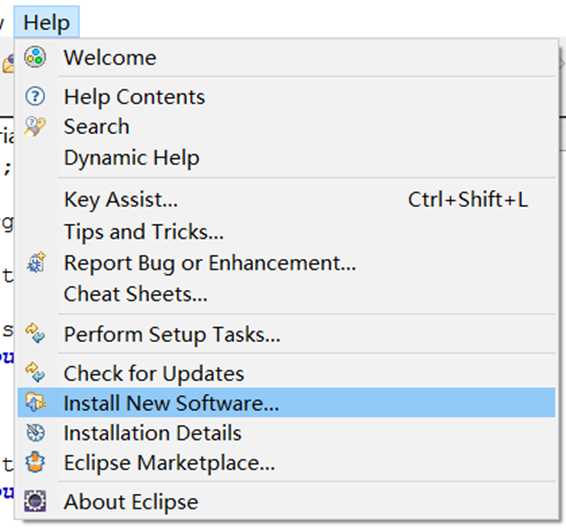Select the Welcome menu entry
The image size is (566, 528).
(287, 57)
